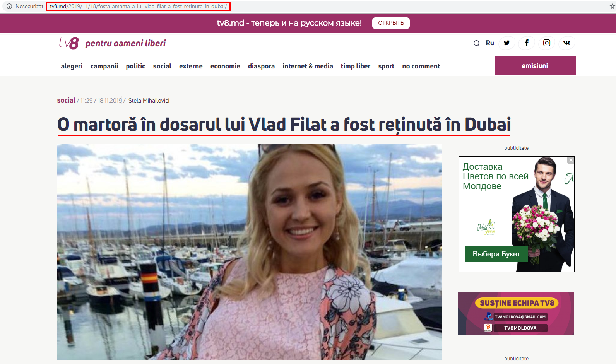
Task: Click the browser address bar URL
Action: click(x=138, y=7)
